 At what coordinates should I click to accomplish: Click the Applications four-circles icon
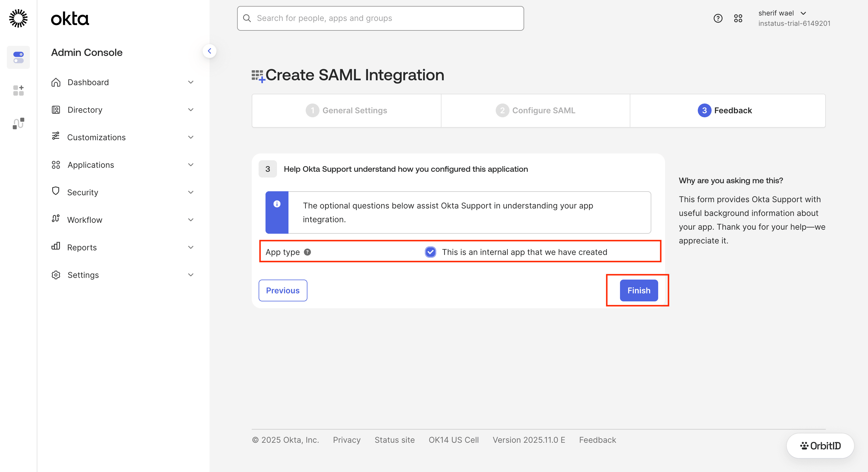[x=56, y=165]
